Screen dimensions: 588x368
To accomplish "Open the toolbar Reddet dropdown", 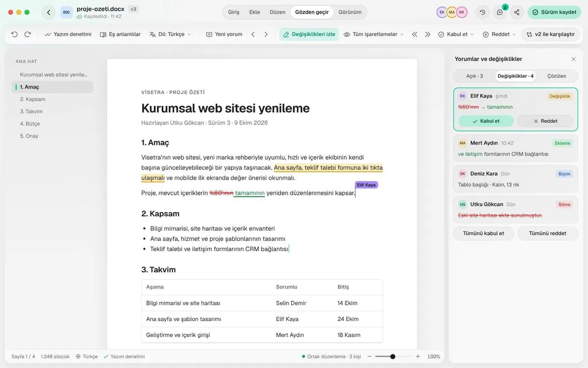I will click(499, 34).
